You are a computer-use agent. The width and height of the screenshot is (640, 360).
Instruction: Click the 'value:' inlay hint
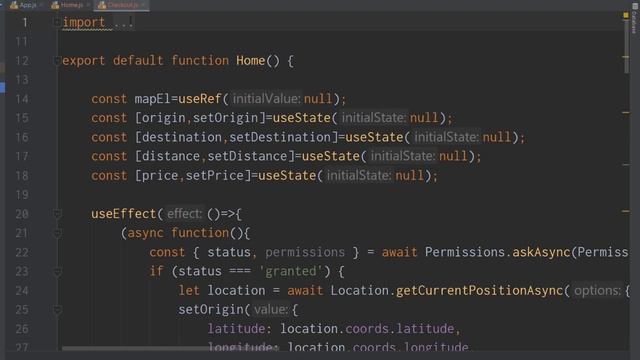click(x=271, y=310)
